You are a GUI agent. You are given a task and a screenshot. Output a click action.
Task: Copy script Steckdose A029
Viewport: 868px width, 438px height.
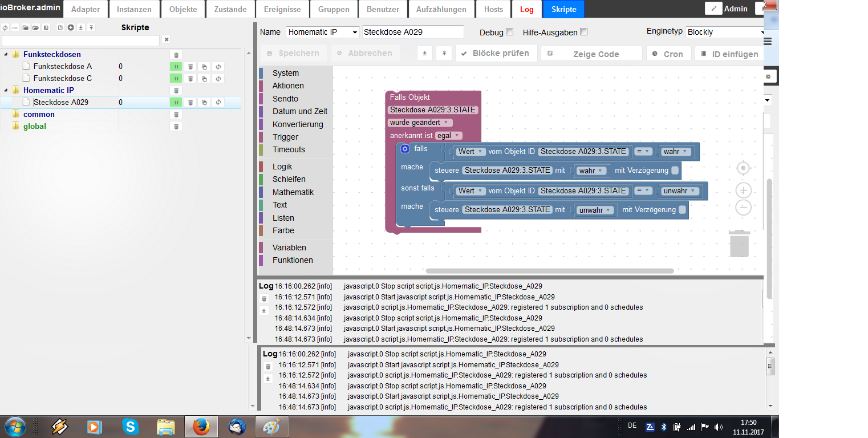click(x=204, y=103)
